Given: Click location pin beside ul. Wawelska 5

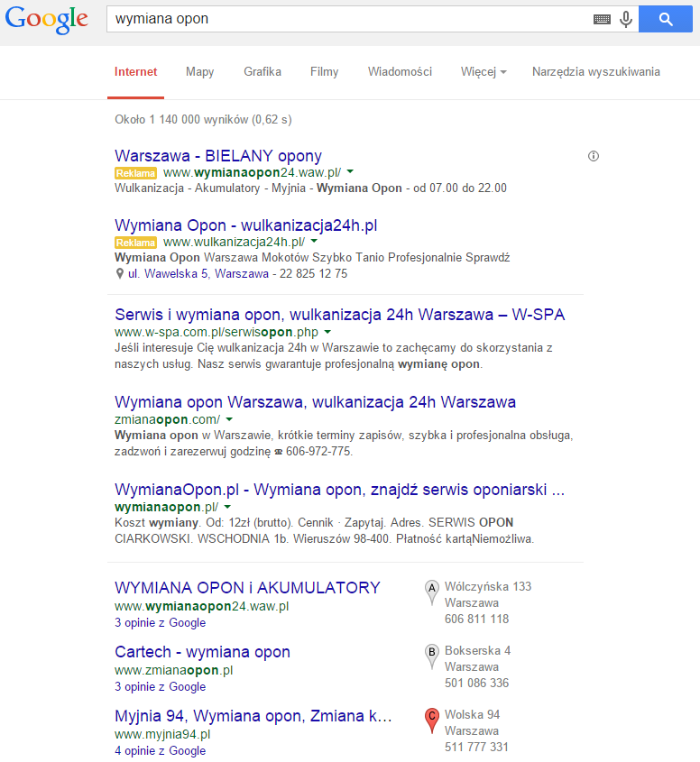Looking at the screenshot, I should pyautogui.click(x=120, y=273).
